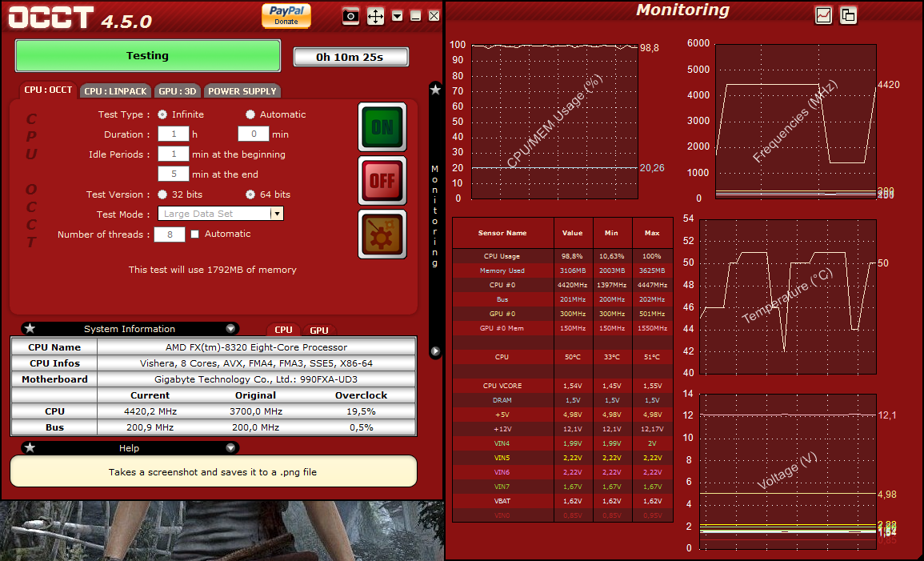Image resolution: width=924 pixels, height=561 pixels.
Task: Click the Help text box
Action: tap(214, 471)
